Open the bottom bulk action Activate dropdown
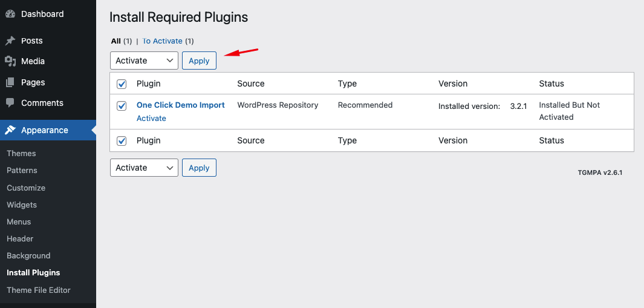Viewport: 644px width, 308px height. tap(144, 168)
